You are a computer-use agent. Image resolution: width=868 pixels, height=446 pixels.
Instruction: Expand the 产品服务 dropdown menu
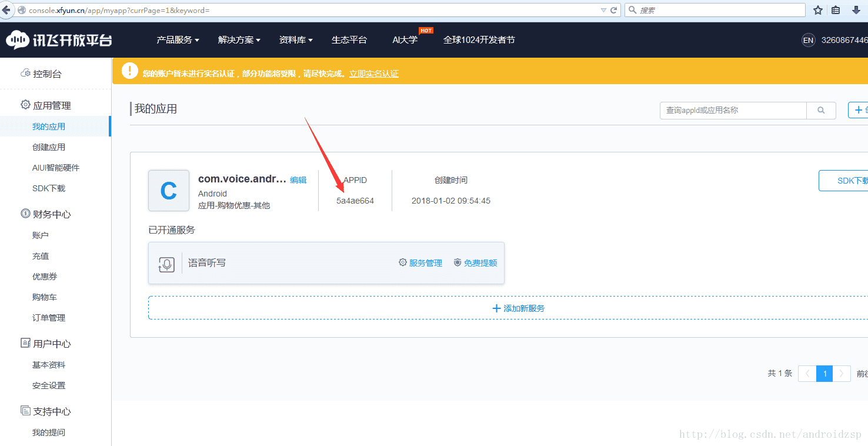point(178,40)
